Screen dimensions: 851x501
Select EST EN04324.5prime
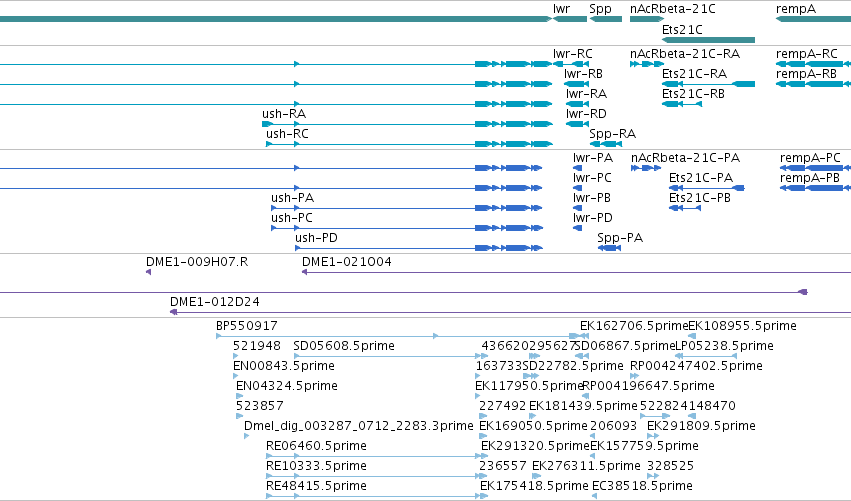tap(287, 386)
